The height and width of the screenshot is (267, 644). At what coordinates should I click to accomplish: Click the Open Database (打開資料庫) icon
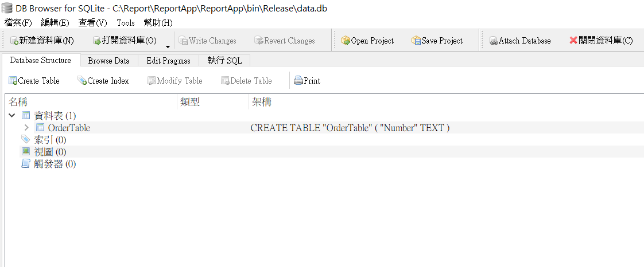[x=97, y=41]
